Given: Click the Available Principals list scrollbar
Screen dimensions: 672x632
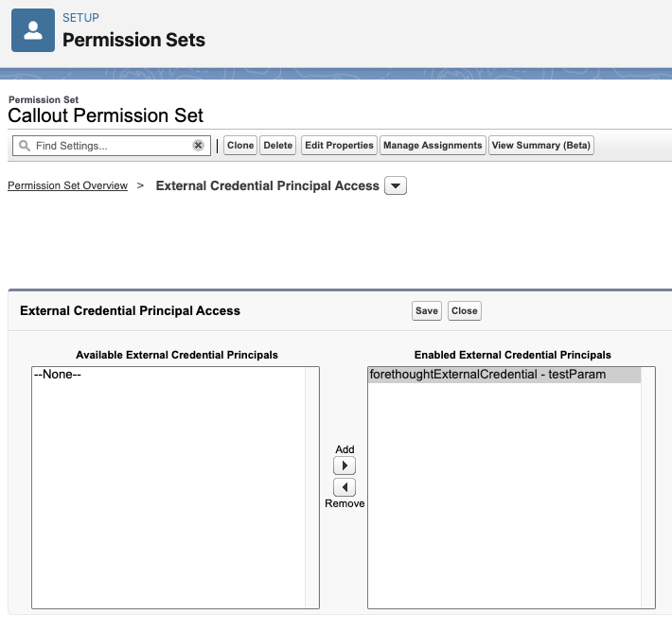Looking at the screenshot, I should pos(311,487).
